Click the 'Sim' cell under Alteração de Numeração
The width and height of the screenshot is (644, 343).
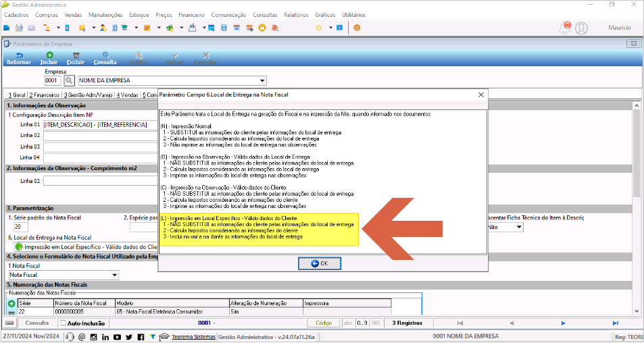(266, 312)
